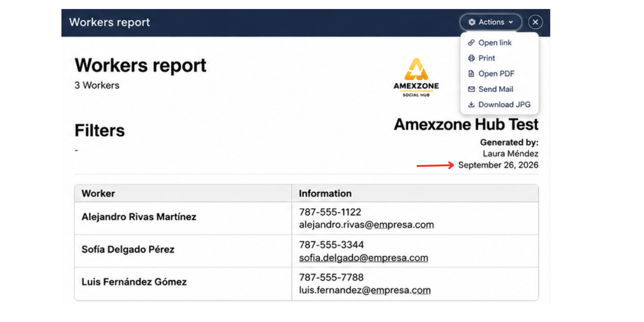Image resolution: width=644 pixels, height=322 pixels.
Task: Open sofia.delgado@empresa.com email link
Action: 364,258
